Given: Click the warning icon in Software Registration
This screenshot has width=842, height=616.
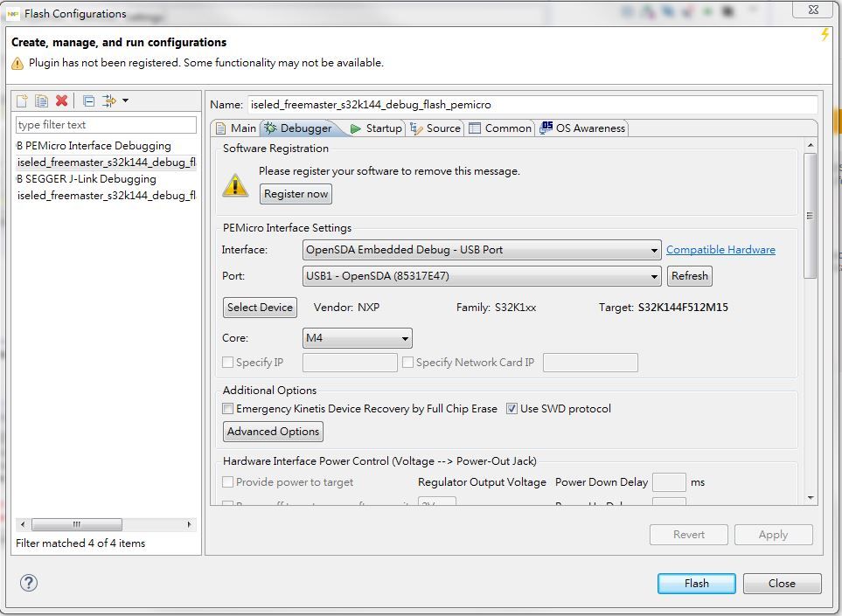Looking at the screenshot, I should click(x=235, y=185).
